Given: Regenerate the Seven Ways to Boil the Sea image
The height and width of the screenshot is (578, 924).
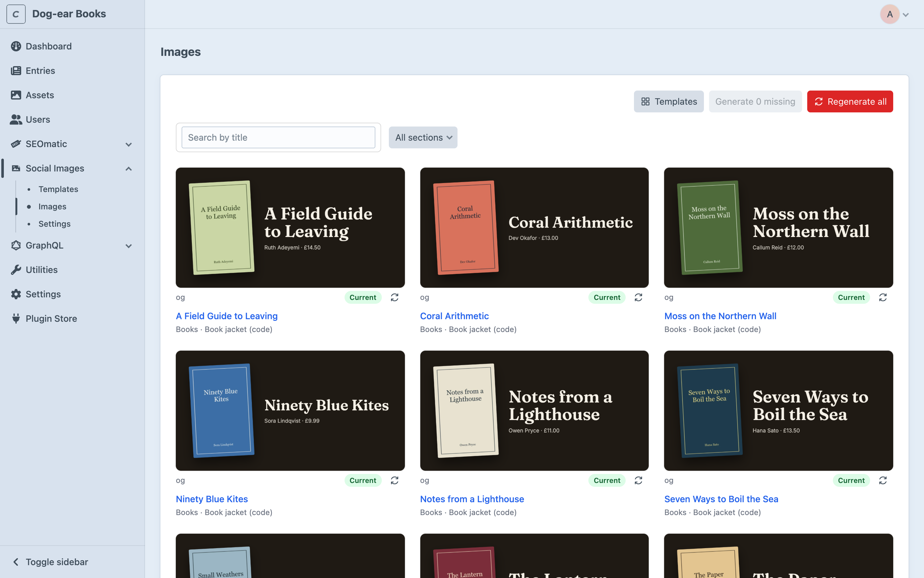Looking at the screenshot, I should [883, 480].
